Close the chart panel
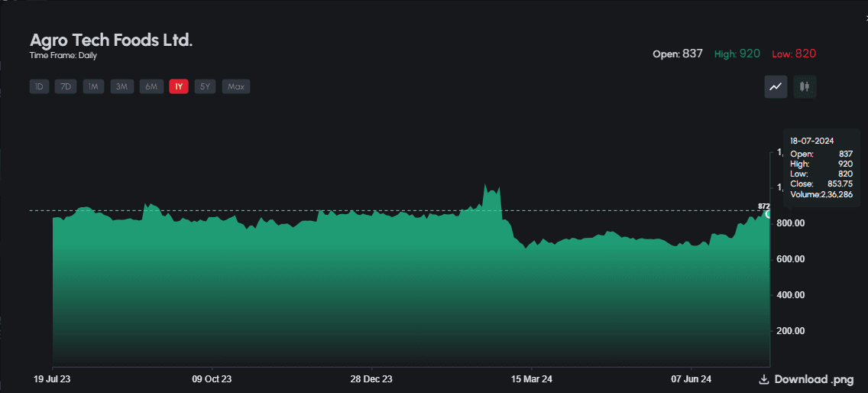Screen dimensions: 868x393 [x=864, y=16]
